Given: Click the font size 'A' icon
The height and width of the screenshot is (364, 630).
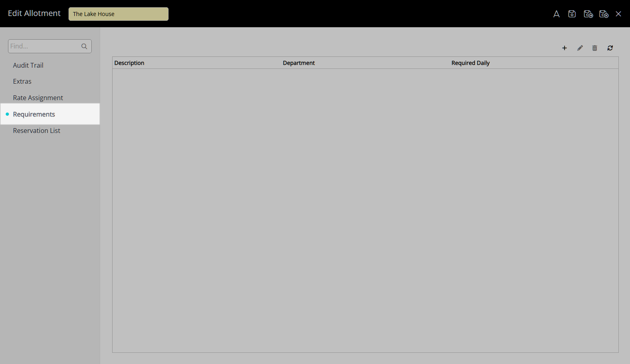Looking at the screenshot, I should (556, 14).
